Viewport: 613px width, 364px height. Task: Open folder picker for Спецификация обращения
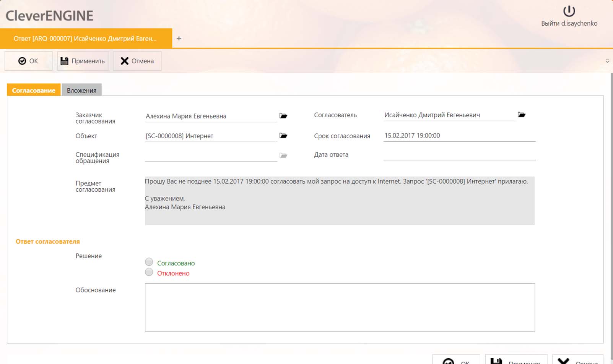click(x=283, y=155)
